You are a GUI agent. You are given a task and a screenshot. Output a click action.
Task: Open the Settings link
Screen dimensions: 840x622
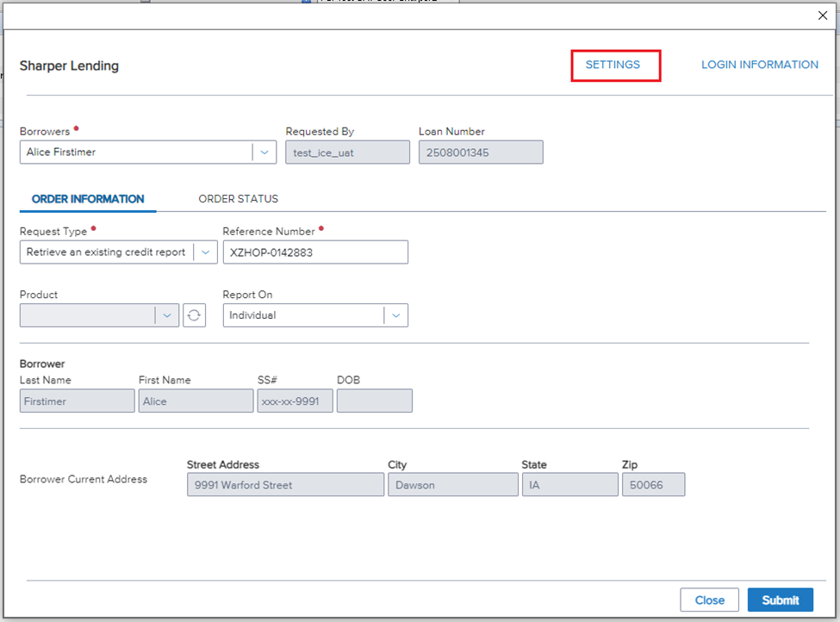(613, 65)
